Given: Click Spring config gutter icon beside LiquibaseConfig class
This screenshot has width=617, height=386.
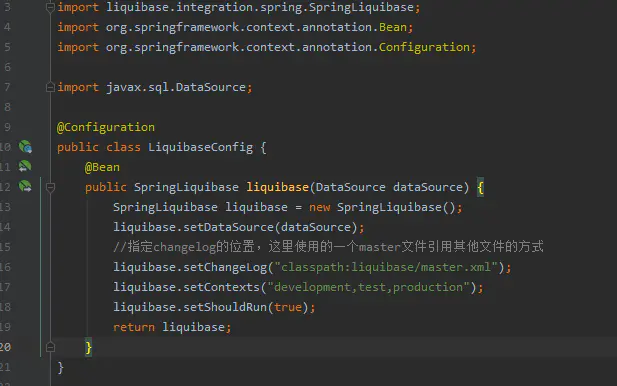Looking at the screenshot, I should 25,147.
